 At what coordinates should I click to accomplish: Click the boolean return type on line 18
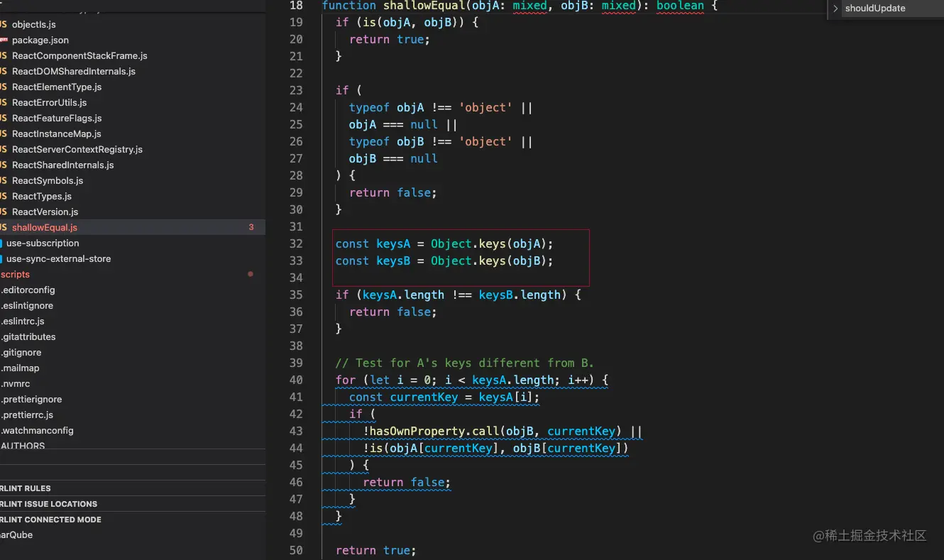pyautogui.click(x=680, y=6)
